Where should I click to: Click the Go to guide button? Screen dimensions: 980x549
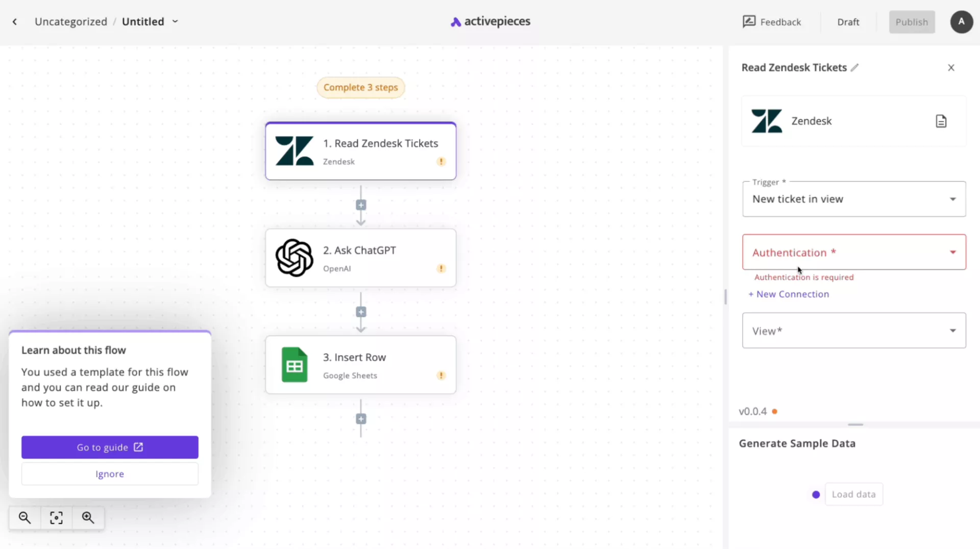110,447
